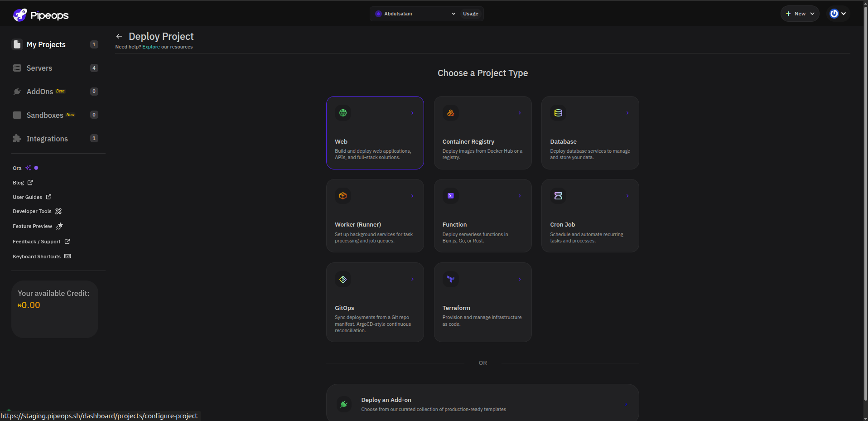Click the chevron on Worker (Runner) card

click(412, 196)
